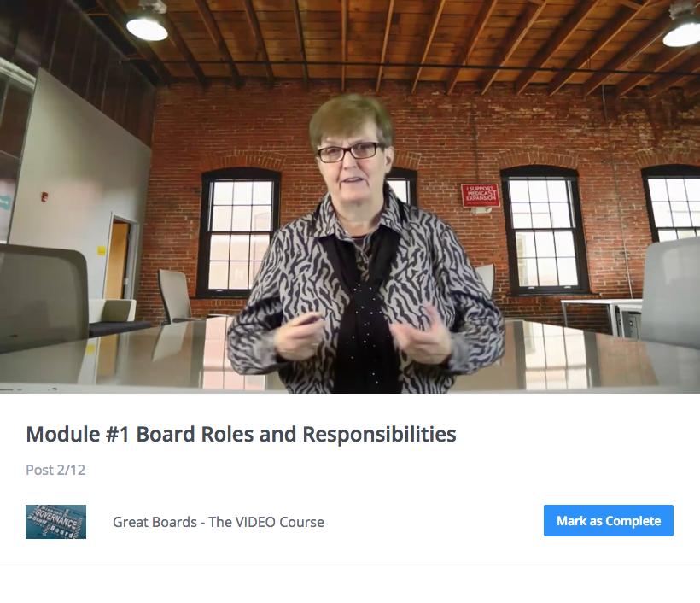Click the red fire alarm on gray wall
Image resolution: width=700 pixels, height=603 pixels.
click(44, 196)
